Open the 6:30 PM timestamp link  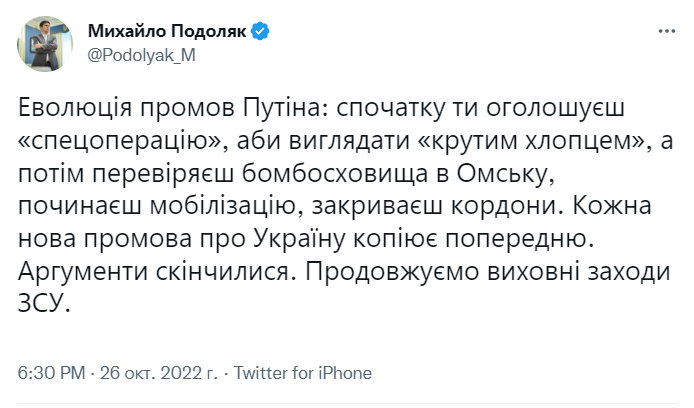[51, 373]
